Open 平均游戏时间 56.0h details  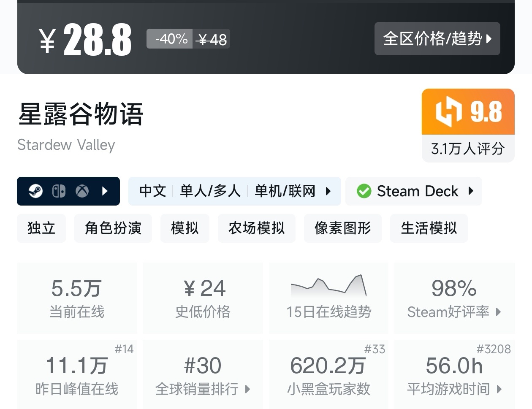pyautogui.click(x=454, y=375)
